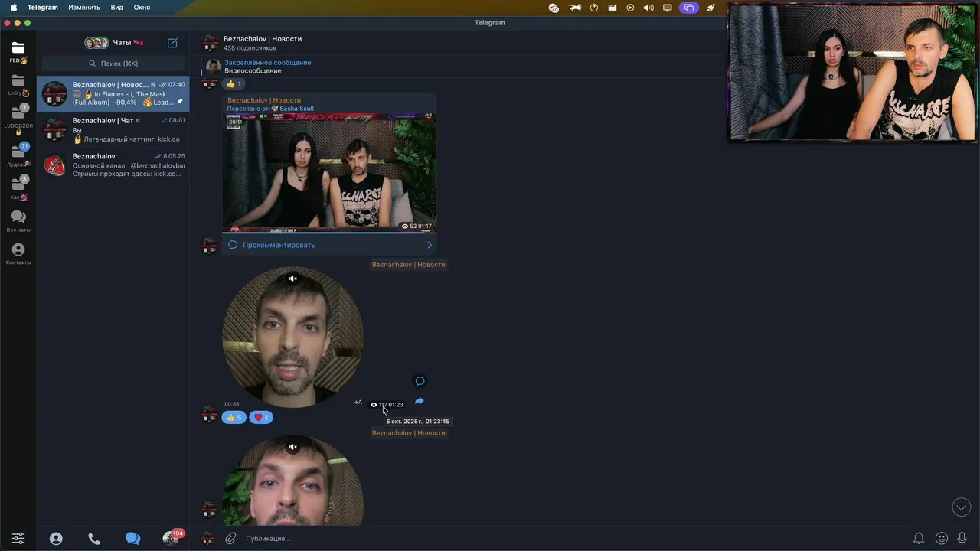Play first round video message
This screenshot has height=551, width=980.
coord(292,337)
